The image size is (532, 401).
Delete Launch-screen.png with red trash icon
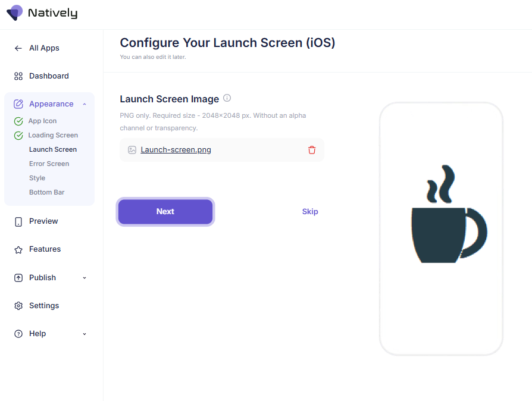pyautogui.click(x=312, y=150)
